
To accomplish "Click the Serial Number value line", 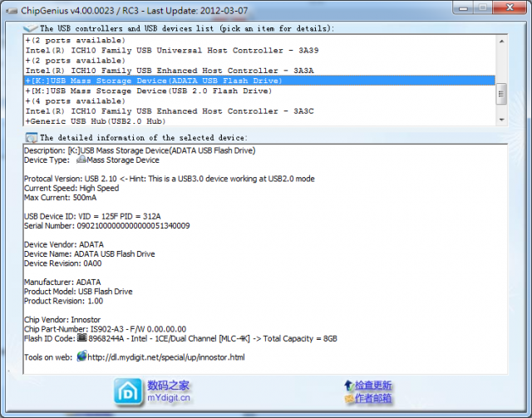I will pos(107,226).
